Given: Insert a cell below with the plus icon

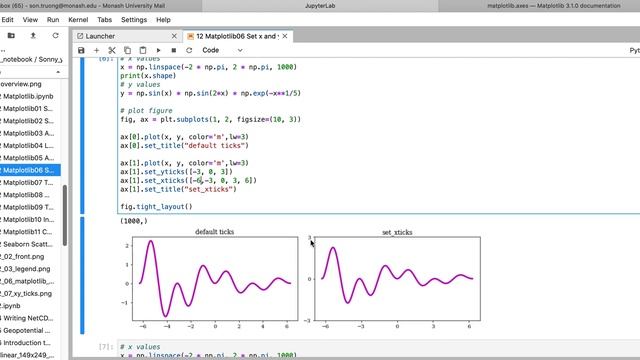Looking at the screenshot, I should pos(96,50).
